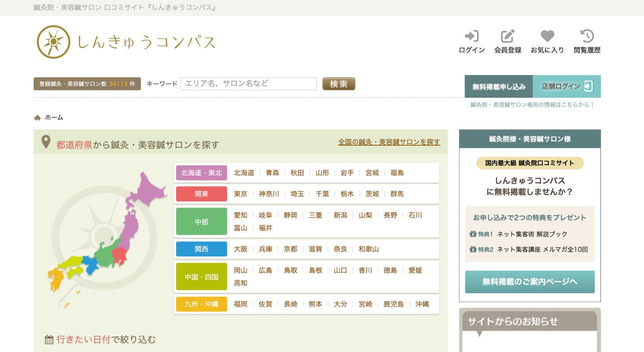Select the 関東 region label

pyautogui.click(x=201, y=194)
